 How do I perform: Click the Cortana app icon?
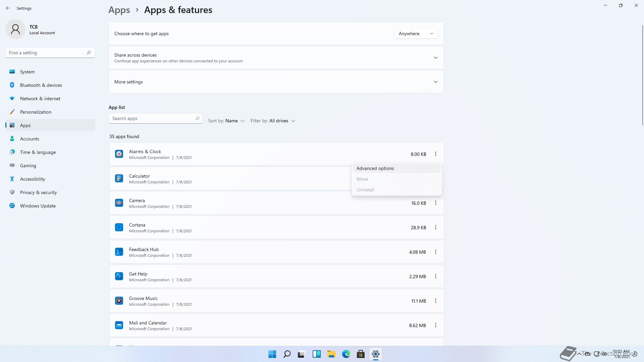pos(119,227)
